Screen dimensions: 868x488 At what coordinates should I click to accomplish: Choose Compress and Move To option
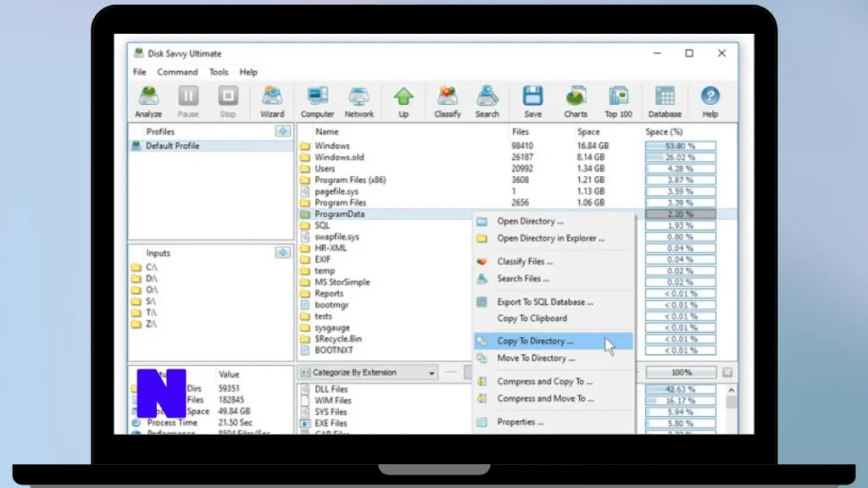[x=553, y=398]
